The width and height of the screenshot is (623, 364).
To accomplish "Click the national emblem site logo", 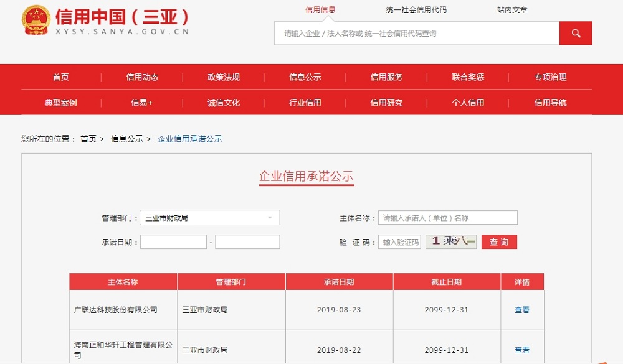I will [36, 20].
